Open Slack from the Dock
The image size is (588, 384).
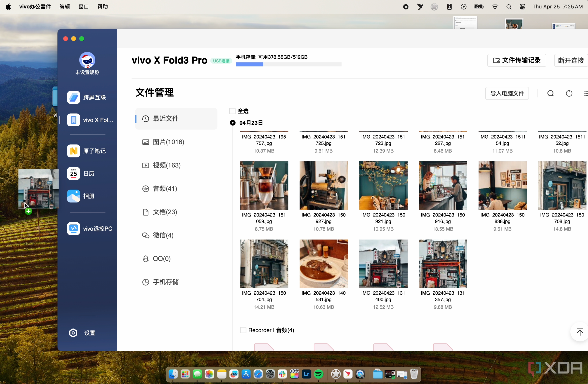pyautogui.click(x=282, y=374)
